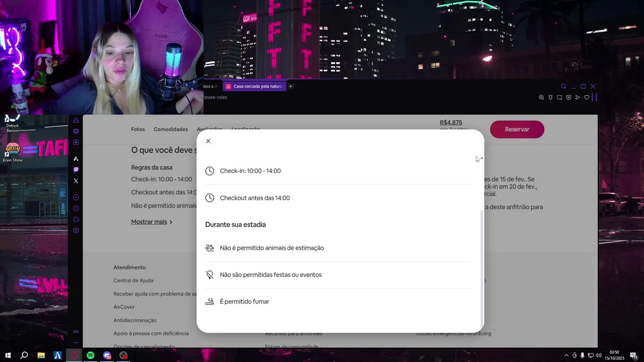Bookmark page with the heart icon
This screenshot has width=644, height=362.
pos(587,98)
